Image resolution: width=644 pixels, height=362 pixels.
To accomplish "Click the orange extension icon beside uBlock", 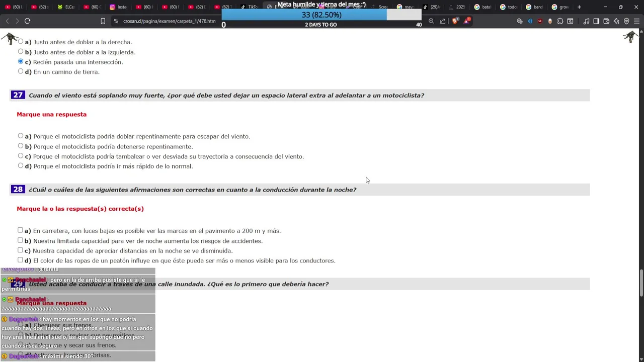I will [550, 21].
